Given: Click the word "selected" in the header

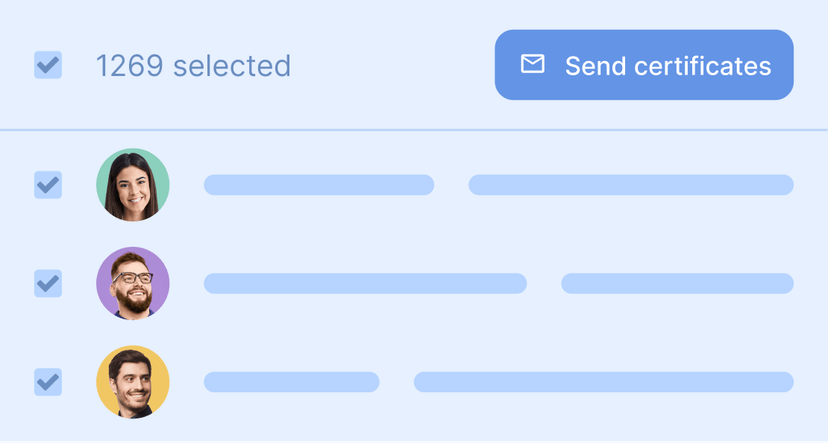Looking at the screenshot, I should pyautogui.click(x=232, y=66).
